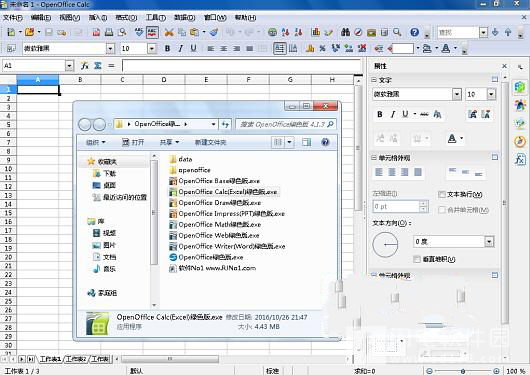Click the Format Paintbrush icon
This screenshot has width=530, height=375.
pyautogui.click(x=214, y=32)
